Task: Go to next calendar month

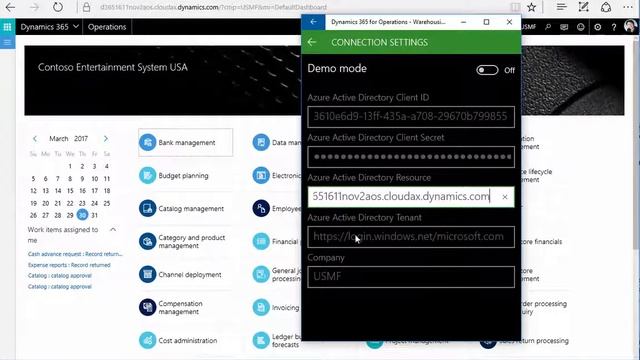Action: [x=106, y=139]
